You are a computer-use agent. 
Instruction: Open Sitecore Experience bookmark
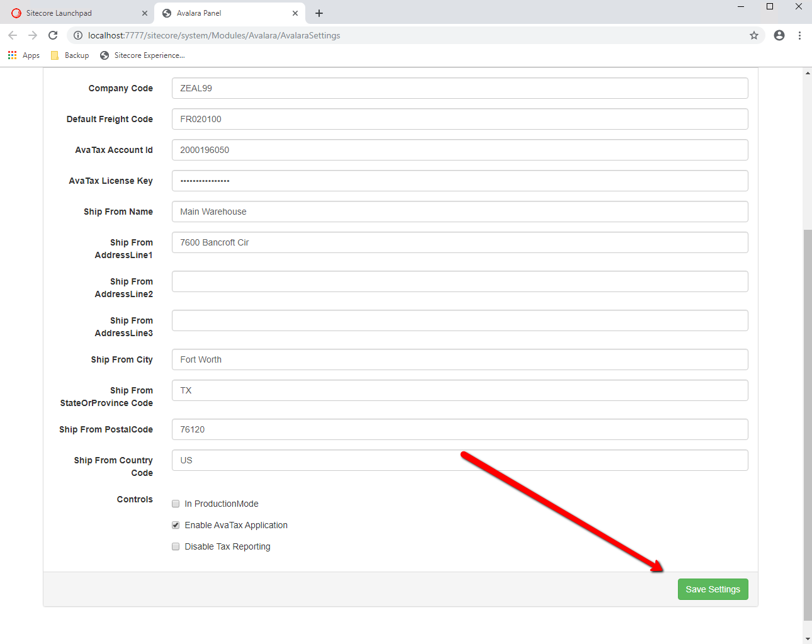[142, 55]
